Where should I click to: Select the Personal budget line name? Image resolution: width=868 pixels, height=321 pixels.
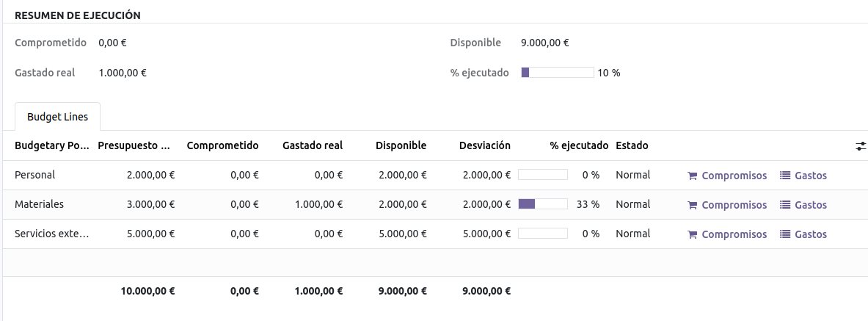[x=35, y=176]
